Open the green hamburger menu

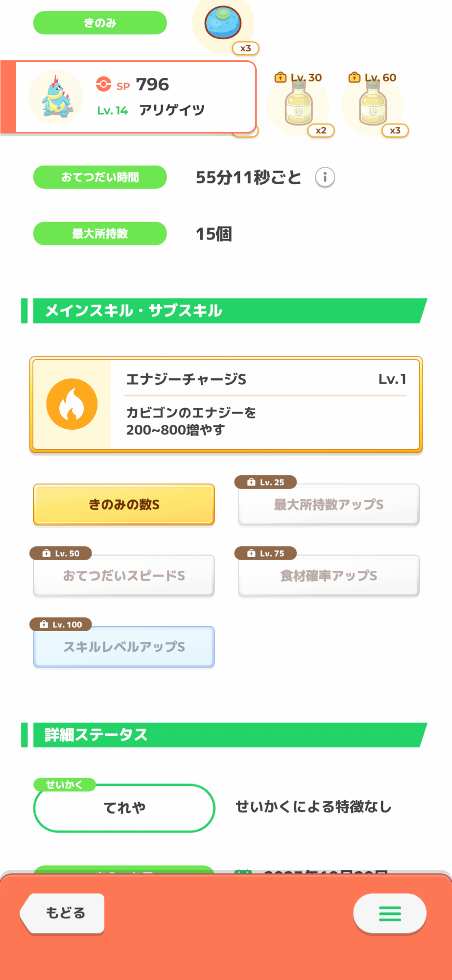390,913
